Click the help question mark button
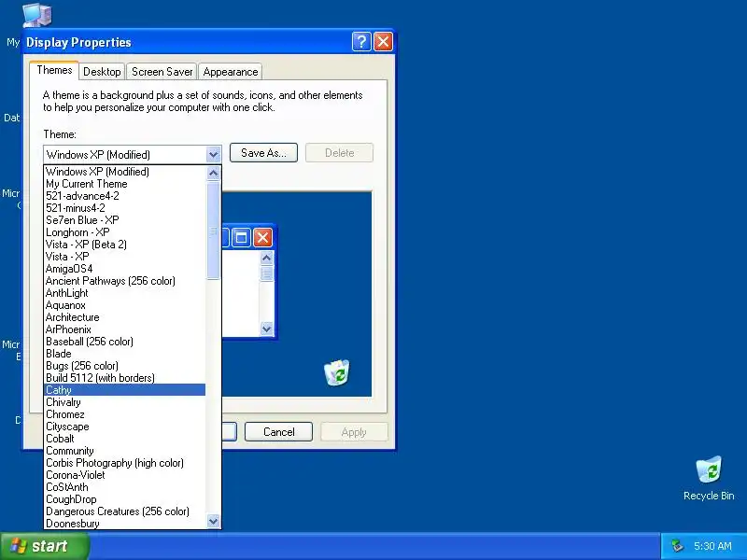This screenshot has width=747, height=560. [x=361, y=42]
